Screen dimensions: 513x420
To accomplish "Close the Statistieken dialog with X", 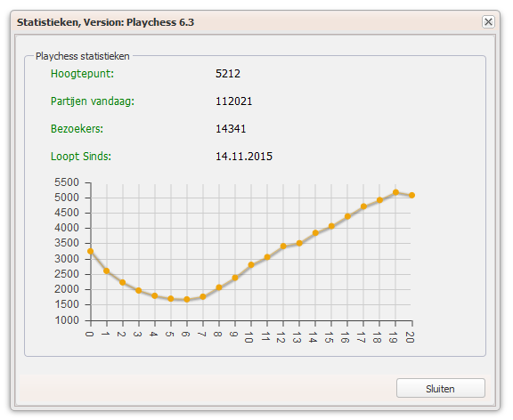I will pos(488,22).
